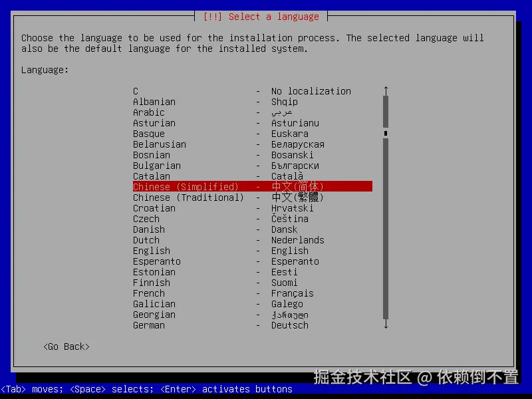
Task: Choose German - Deutsch
Action: [x=253, y=325]
